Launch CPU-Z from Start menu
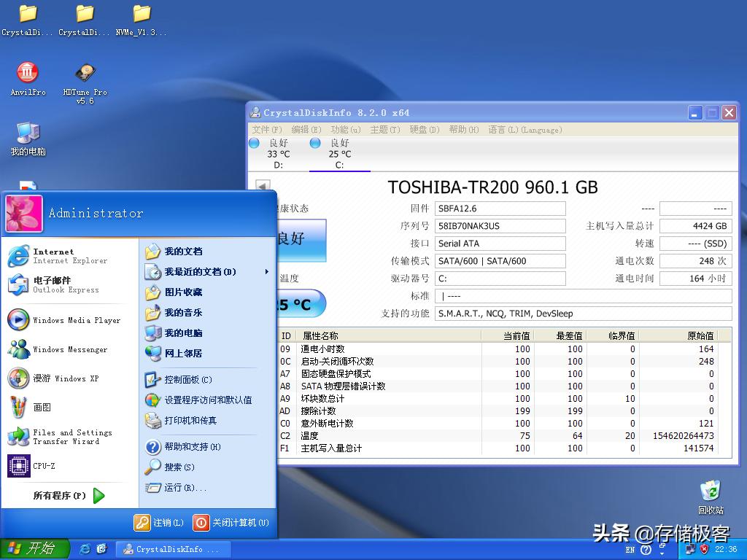This screenshot has width=747, height=560. (x=69, y=466)
